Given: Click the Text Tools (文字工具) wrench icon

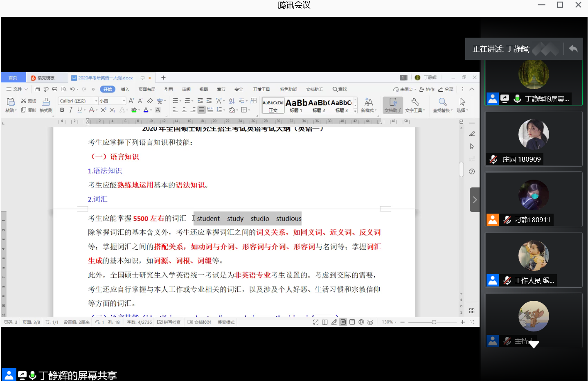Looking at the screenshot, I should [415, 101].
